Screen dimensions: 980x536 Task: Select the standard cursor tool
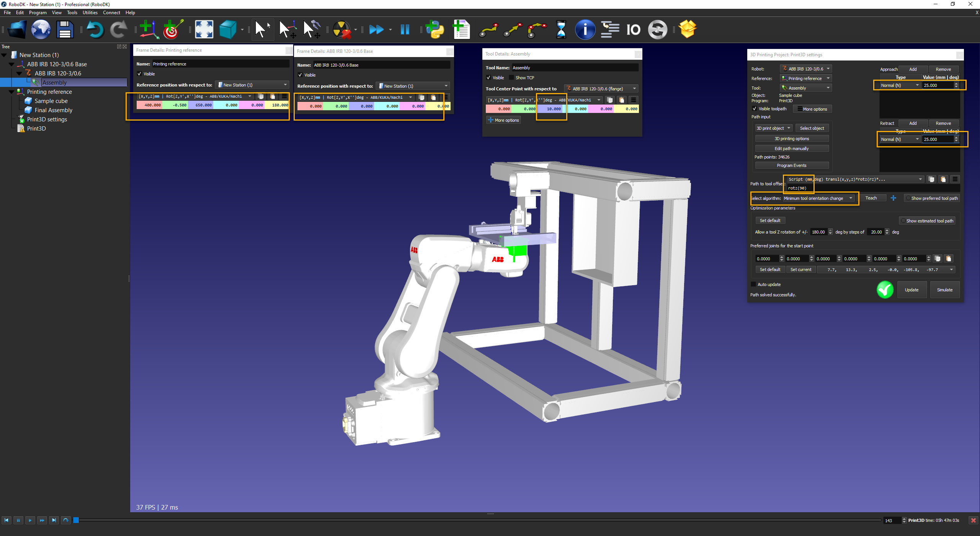coord(262,29)
